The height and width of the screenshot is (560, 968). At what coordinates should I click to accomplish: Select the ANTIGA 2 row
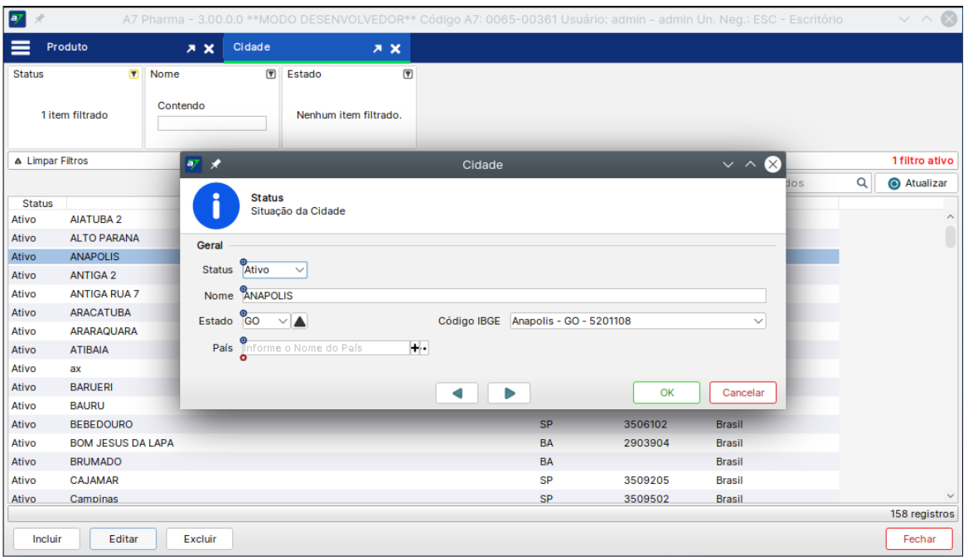tap(423, 276)
